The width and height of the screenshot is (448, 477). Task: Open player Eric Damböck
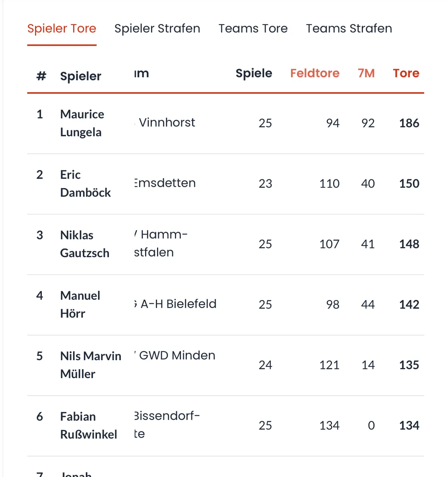(x=85, y=184)
